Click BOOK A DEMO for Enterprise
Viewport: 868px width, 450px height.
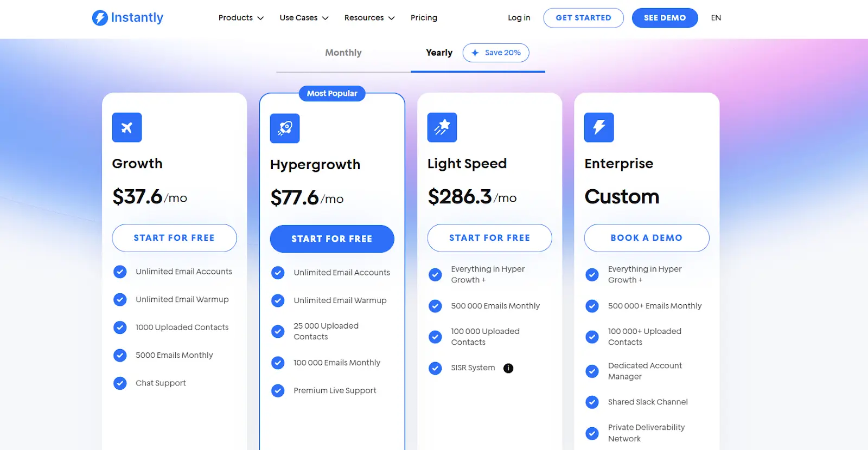coord(647,238)
